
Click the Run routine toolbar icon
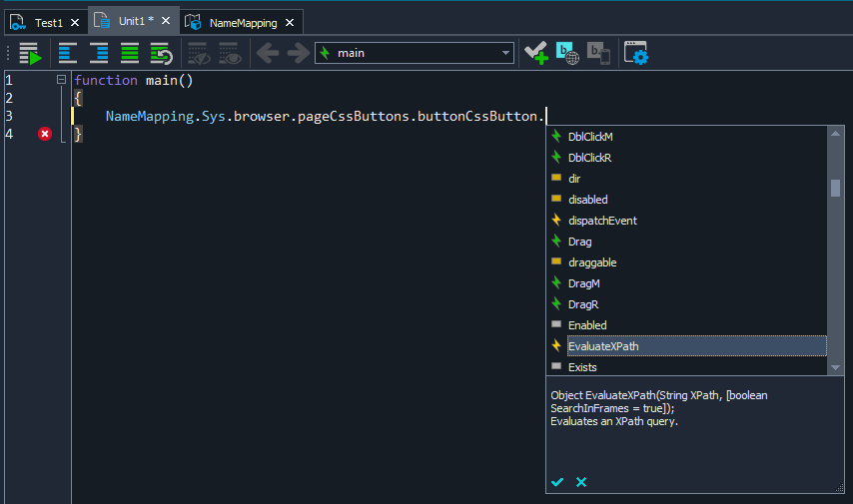29,54
